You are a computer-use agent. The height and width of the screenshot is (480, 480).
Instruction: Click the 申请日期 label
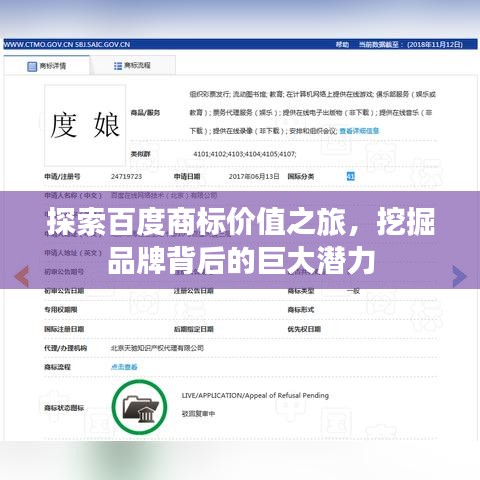pos(187,176)
